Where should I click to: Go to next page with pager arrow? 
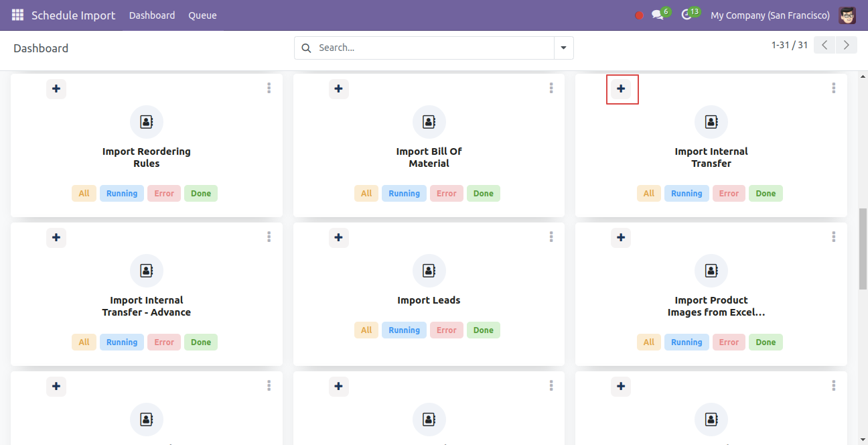[x=847, y=45]
